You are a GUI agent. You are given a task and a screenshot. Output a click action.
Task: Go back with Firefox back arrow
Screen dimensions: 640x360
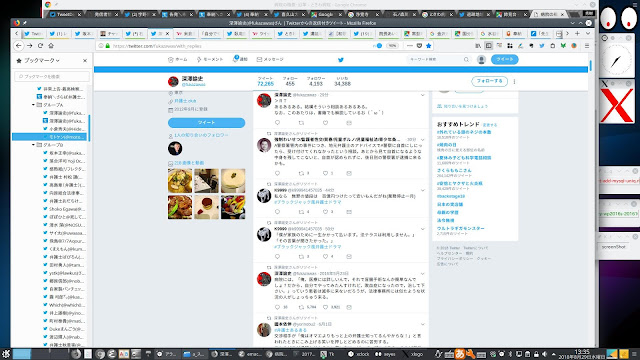tap(19, 46)
